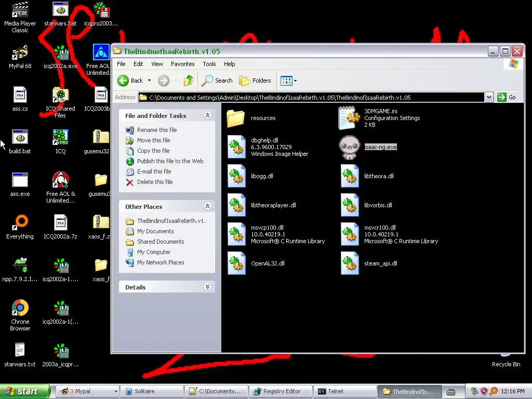Viewport: 532px width, 399px height.
Task: Click Delete this file
Action: point(155,182)
